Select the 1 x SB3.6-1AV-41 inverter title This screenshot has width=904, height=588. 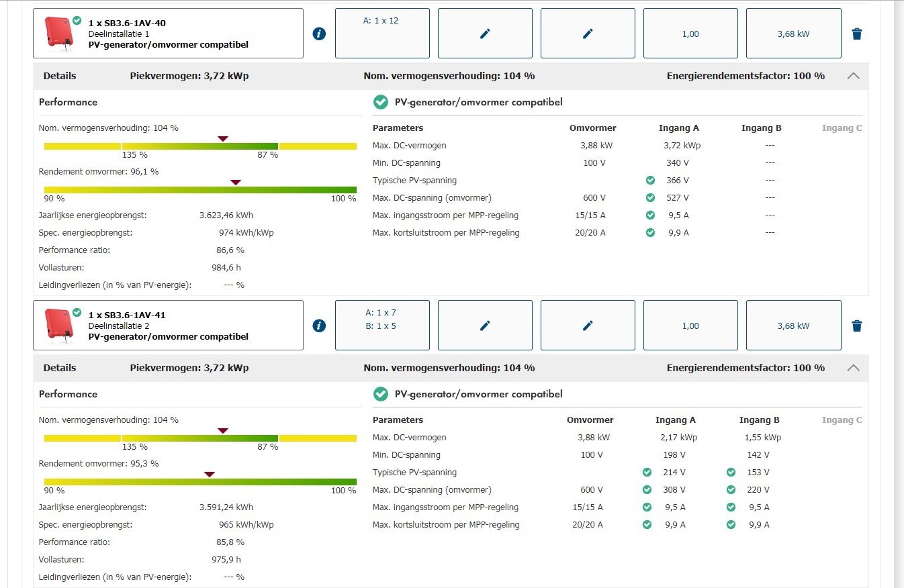pyautogui.click(x=127, y=315)
